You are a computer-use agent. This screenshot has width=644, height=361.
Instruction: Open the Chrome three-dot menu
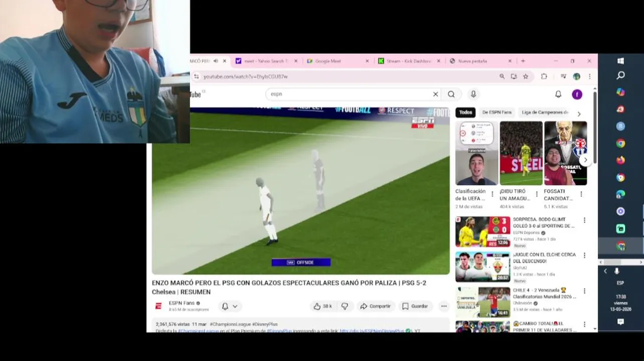click(x=589, y=76)
